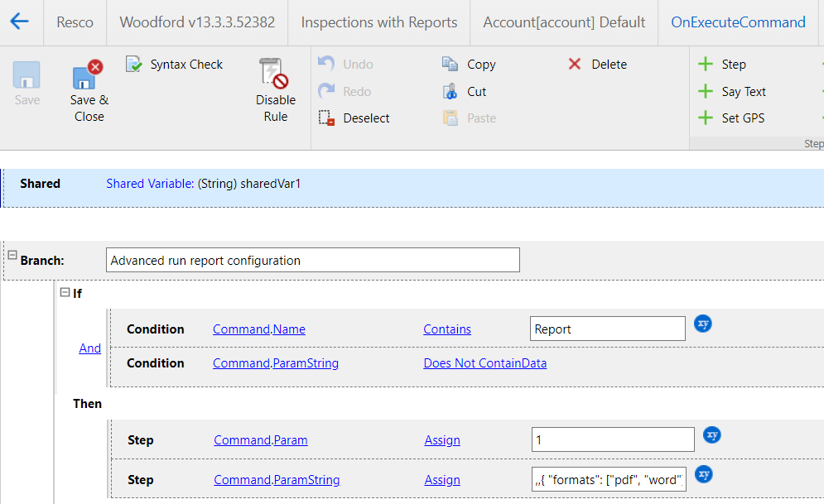Screen dimensions: 824x504
Task: Edit the formats JSON value field
Action: tap(609, 479)
